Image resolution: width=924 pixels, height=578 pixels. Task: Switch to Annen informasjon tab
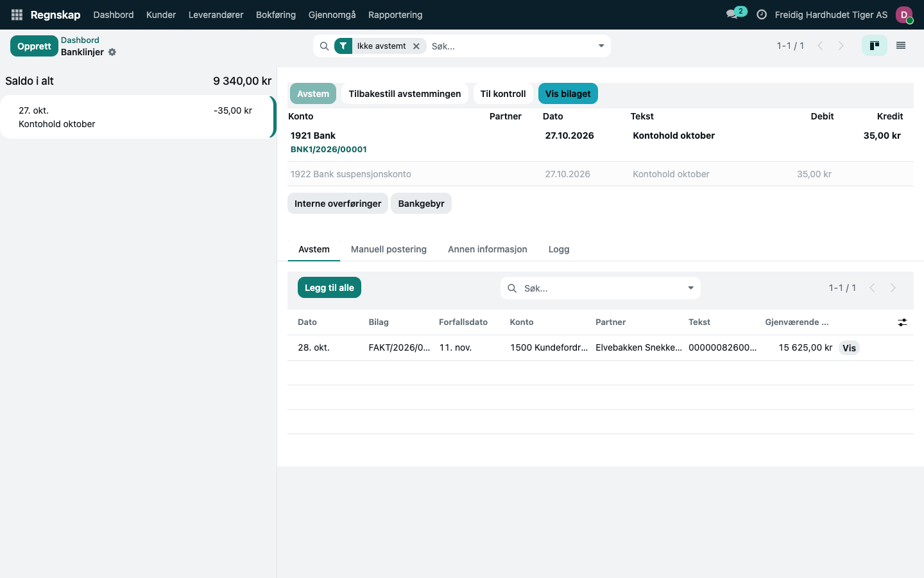tap(488, 249)
